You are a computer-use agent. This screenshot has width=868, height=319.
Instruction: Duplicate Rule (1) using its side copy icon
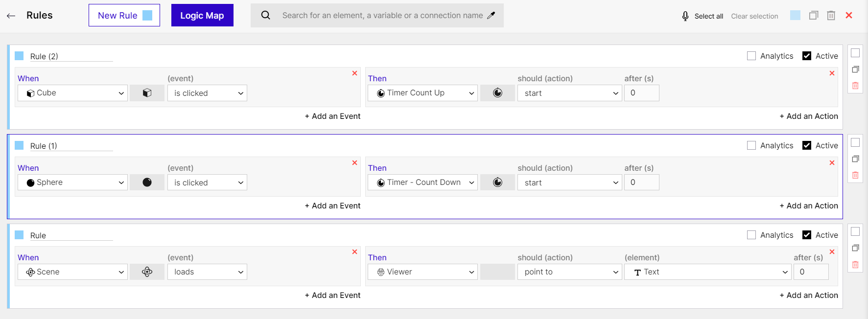[x=855, y=159]
